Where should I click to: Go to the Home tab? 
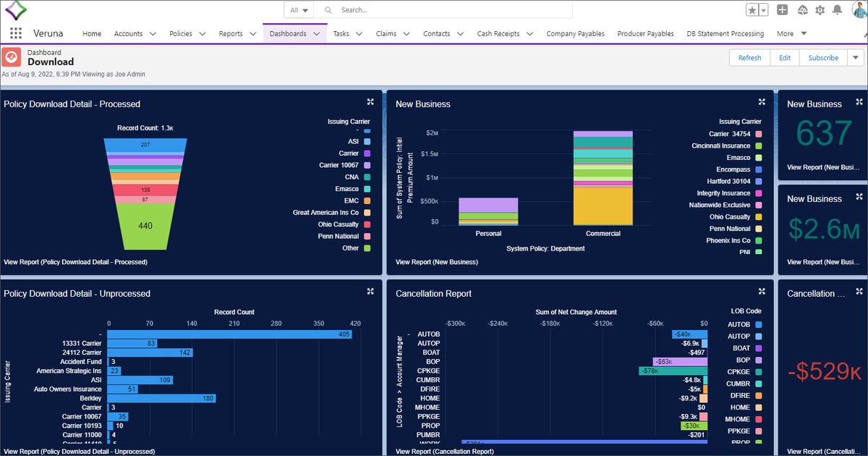(x=92, y=33)
